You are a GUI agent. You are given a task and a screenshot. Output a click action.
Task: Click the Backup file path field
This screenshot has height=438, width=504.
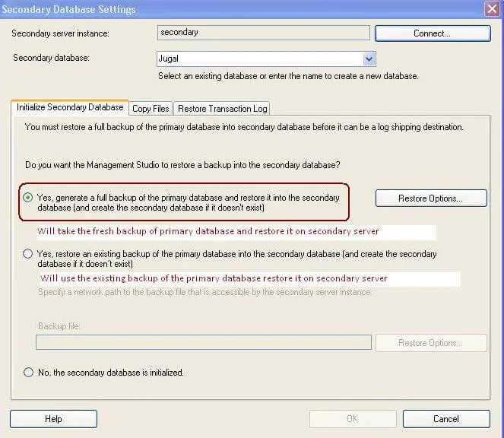[204, 342]
